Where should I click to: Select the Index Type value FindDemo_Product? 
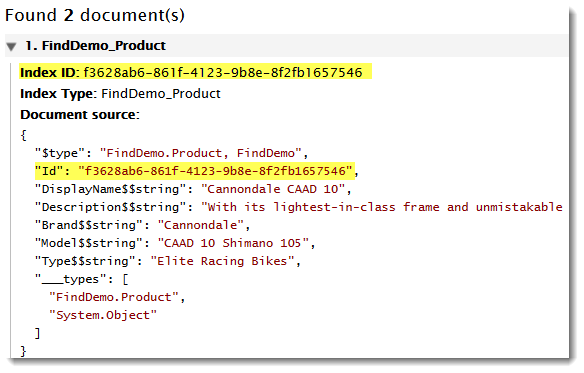click(x=161, y=94)
